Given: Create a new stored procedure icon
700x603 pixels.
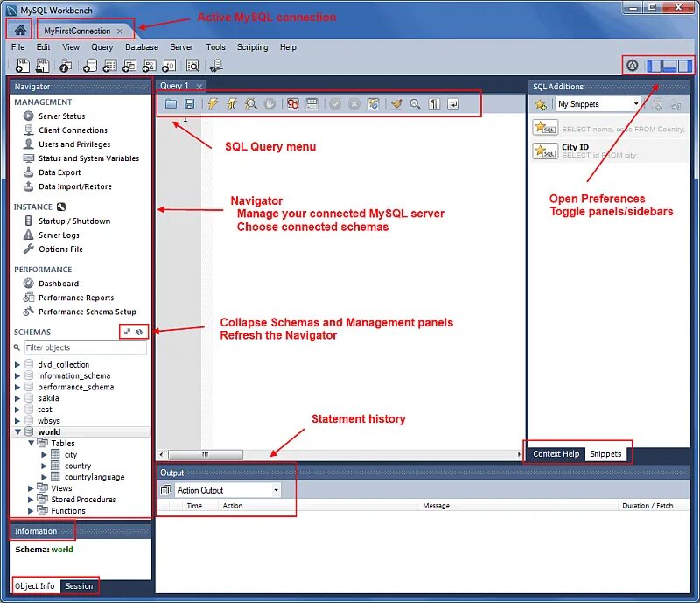Looking at the screenshot, I should click(x=149, y=66).
